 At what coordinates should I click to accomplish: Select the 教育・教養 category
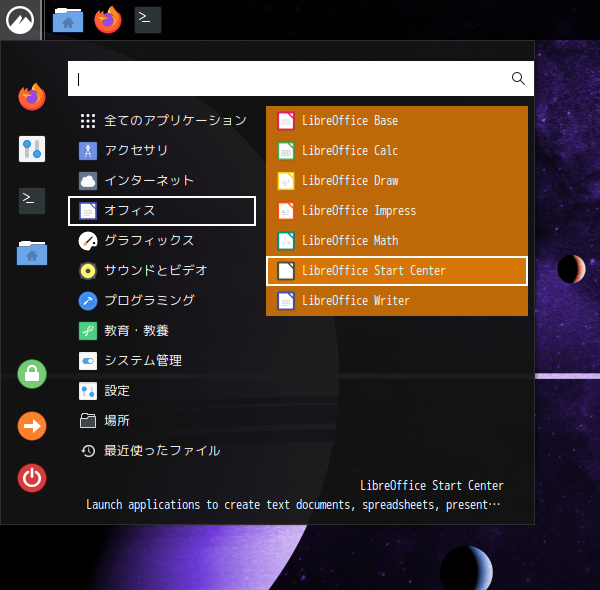[x=162, y=331]
